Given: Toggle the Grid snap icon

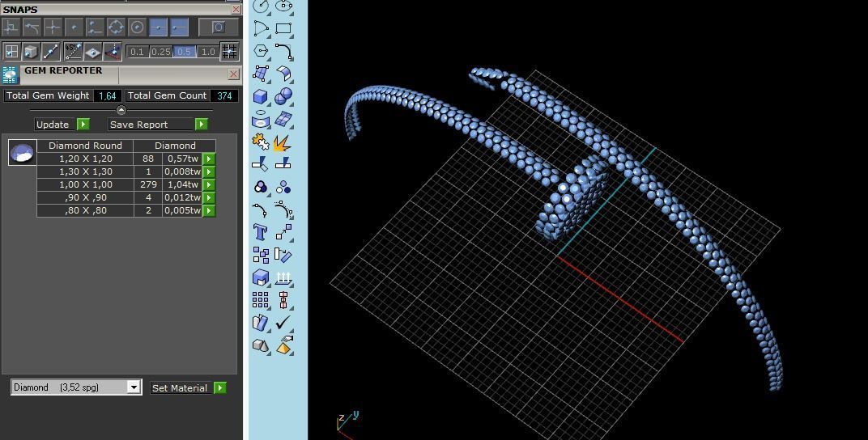Looking at the screenshot, I should pyautogui.click(x=229, y=52).
